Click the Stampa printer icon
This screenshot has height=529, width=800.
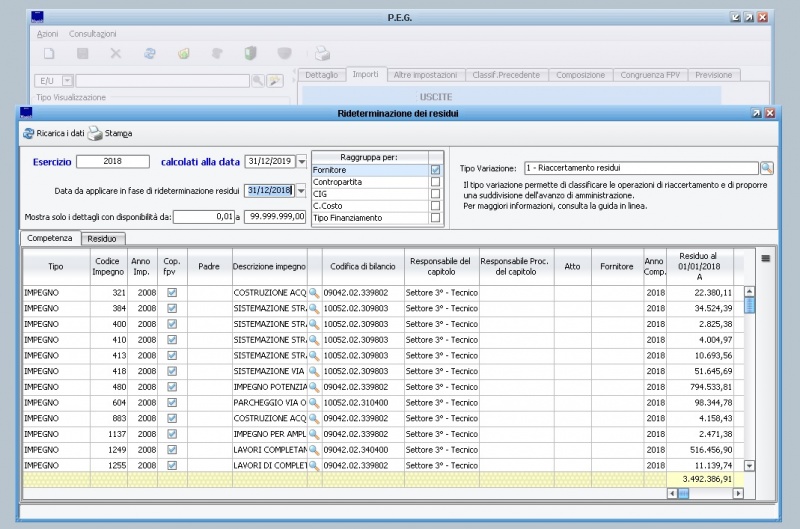click(x=95, y=133)
